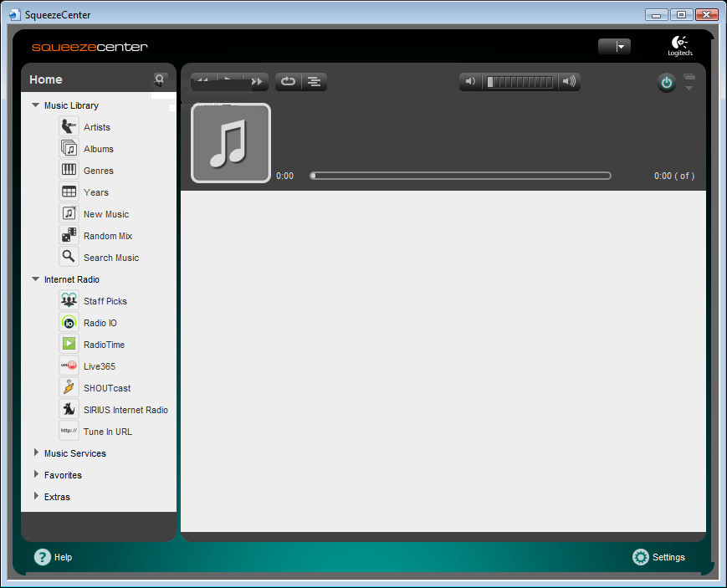Select the Radio IO station icon

tap(69, 323)
